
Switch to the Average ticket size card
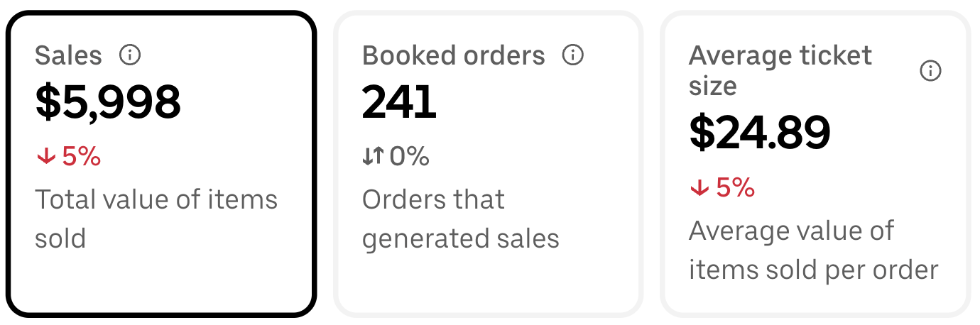(815, 163)
